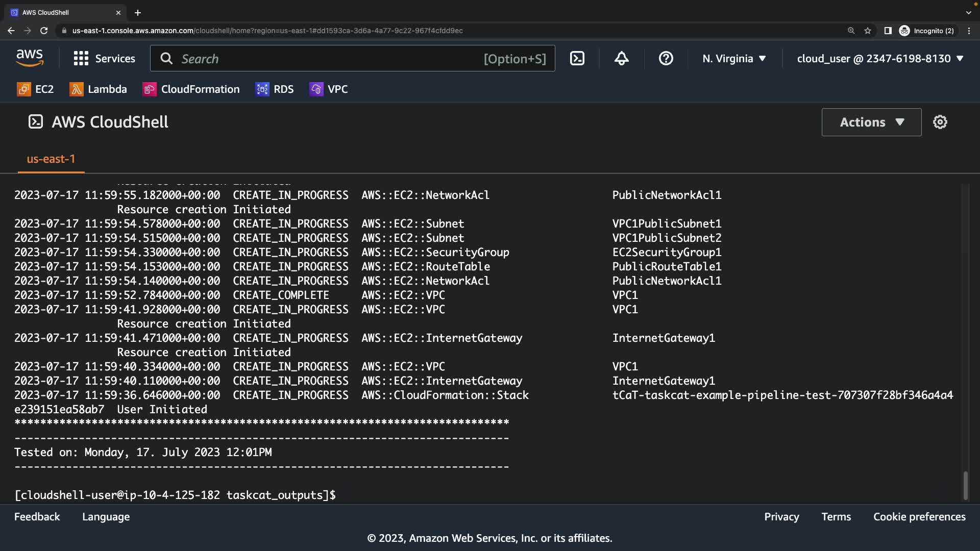Screen dimensions: 980x551
Task: Open the N. Virginia region selector
Action: click(x=734, y=59)
